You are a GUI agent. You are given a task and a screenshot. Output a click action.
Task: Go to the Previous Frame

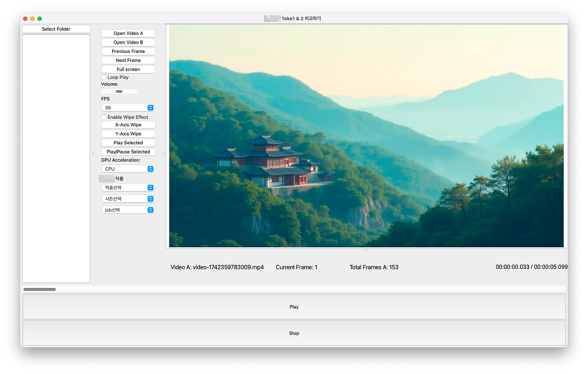pos(128,51)
